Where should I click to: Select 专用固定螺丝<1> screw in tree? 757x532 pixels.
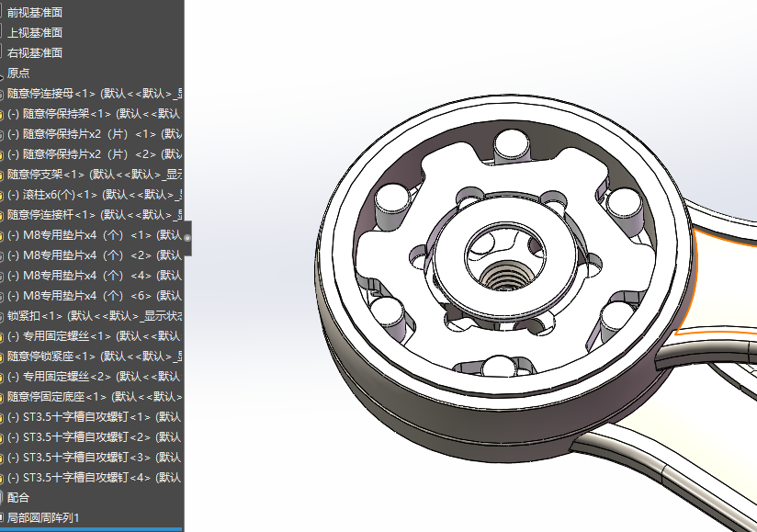point(95,337)
